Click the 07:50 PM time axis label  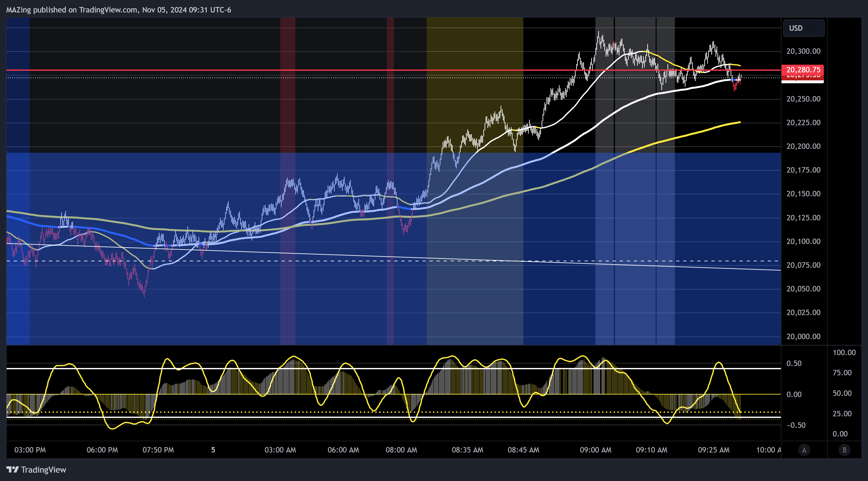pyautogui.click(x=158, y=450)
